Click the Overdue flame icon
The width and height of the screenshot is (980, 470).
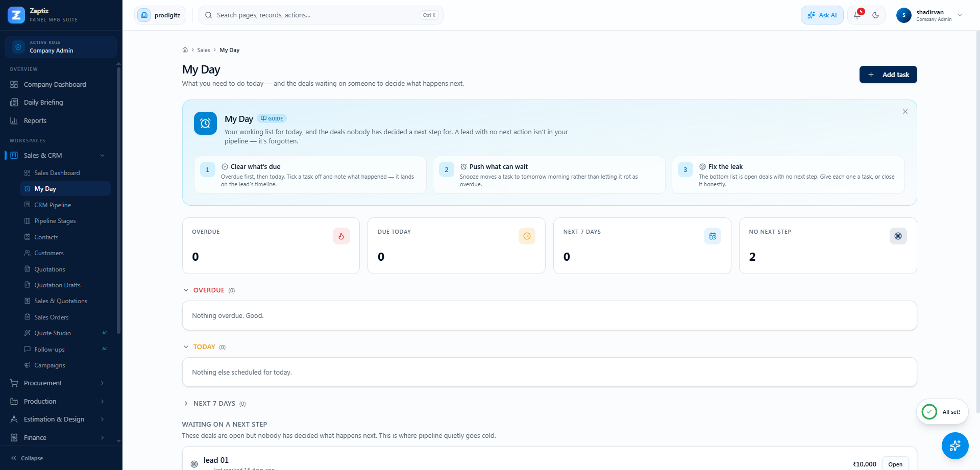coord(341,236)
